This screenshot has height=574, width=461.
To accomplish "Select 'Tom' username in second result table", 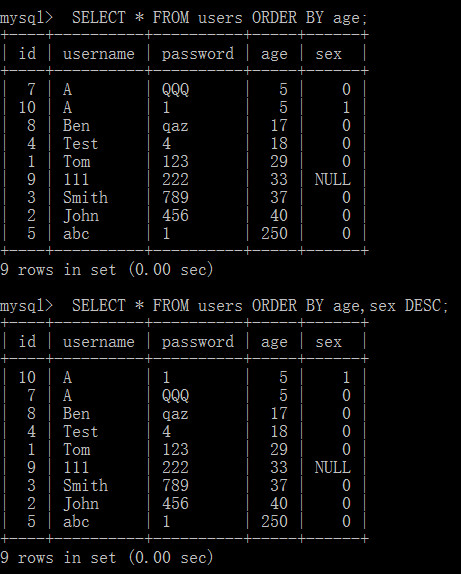I will click(76, 450).
